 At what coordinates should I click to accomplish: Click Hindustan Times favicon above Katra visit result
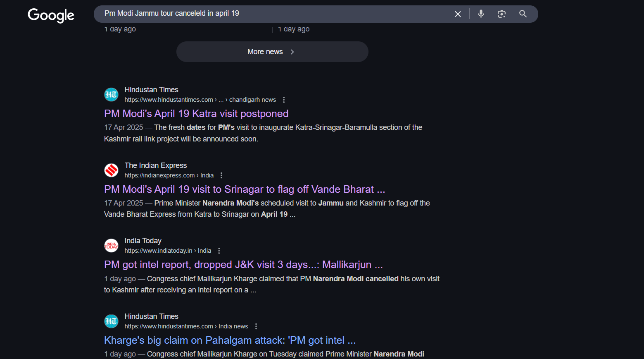click(111, 95)
